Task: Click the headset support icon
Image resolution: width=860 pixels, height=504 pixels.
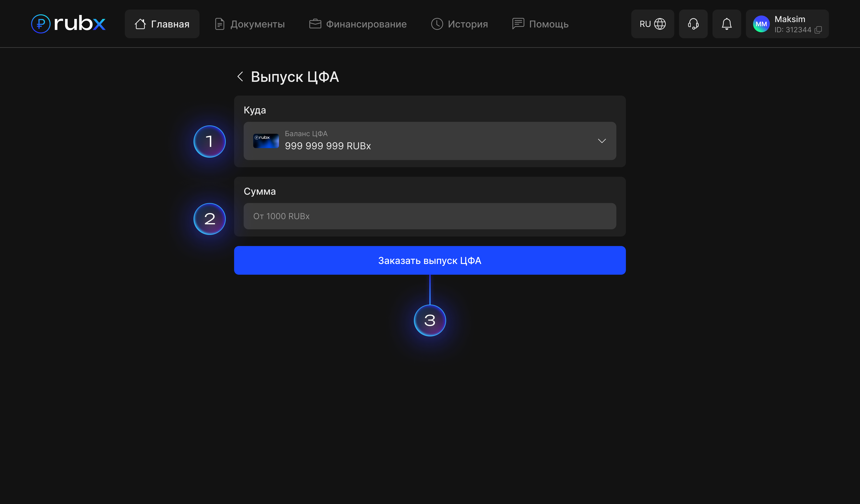Action: click(x=693, y=24)
